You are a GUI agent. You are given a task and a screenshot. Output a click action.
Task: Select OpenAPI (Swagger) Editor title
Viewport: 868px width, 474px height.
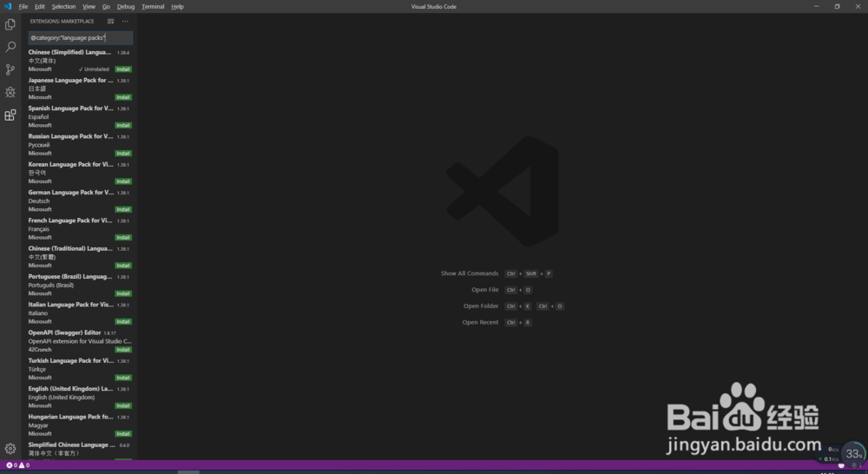coord(64,332)
